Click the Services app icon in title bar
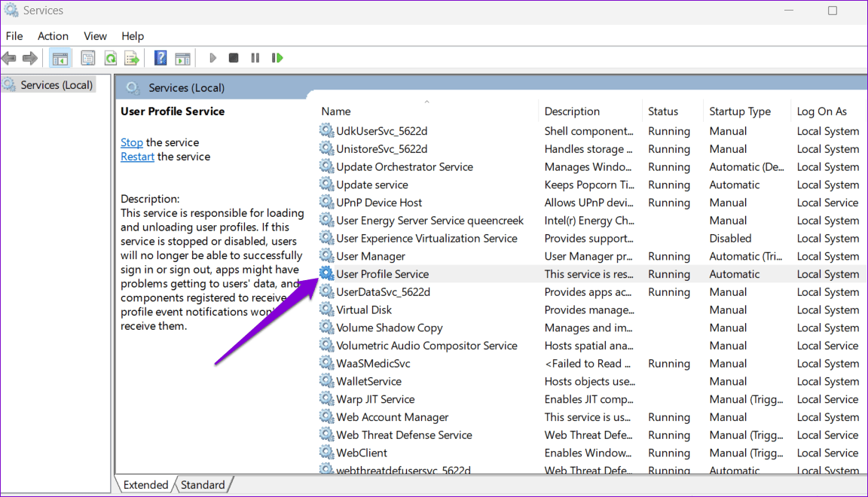This screenshot has height=497, width=868. pyautogui.click(x=11, y=10)
